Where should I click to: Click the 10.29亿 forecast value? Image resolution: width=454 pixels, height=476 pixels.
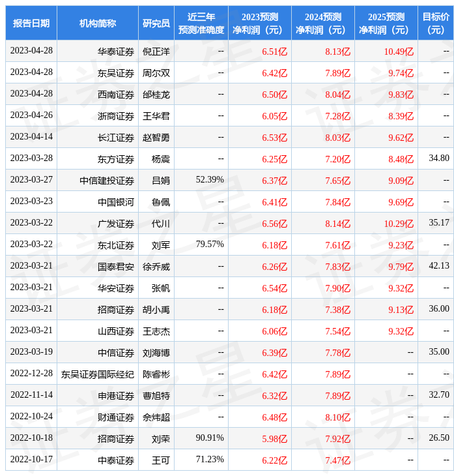(399, 224)
